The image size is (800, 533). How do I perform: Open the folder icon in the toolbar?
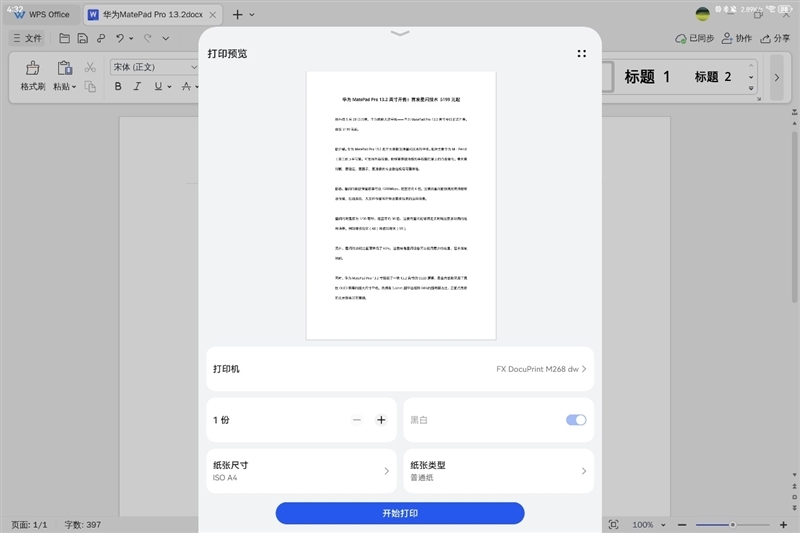click(64, 38)
